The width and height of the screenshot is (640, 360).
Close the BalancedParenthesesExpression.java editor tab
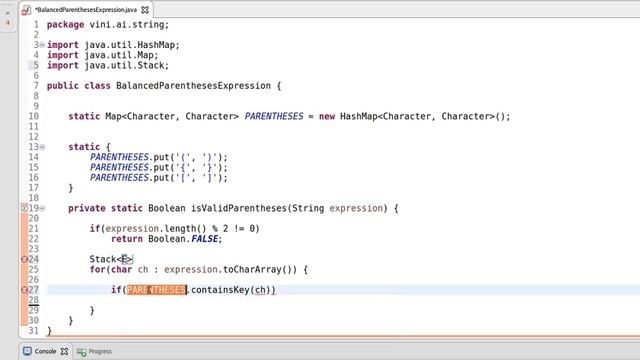pos(145,9)
